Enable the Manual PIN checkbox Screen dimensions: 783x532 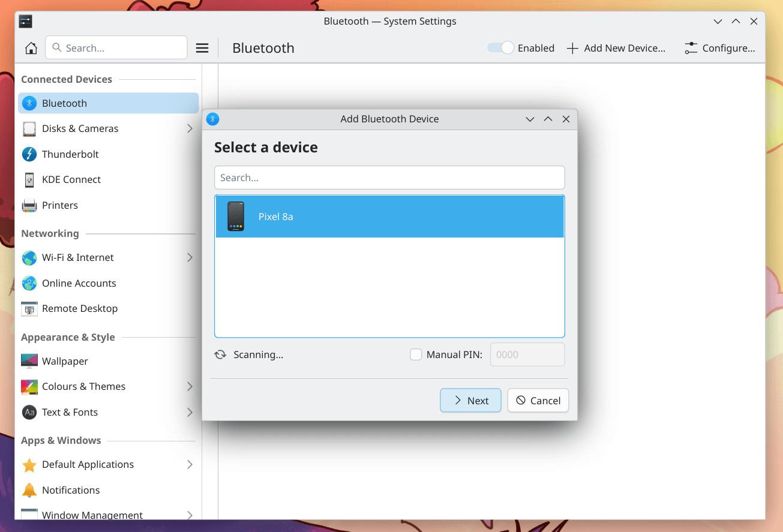416,354
